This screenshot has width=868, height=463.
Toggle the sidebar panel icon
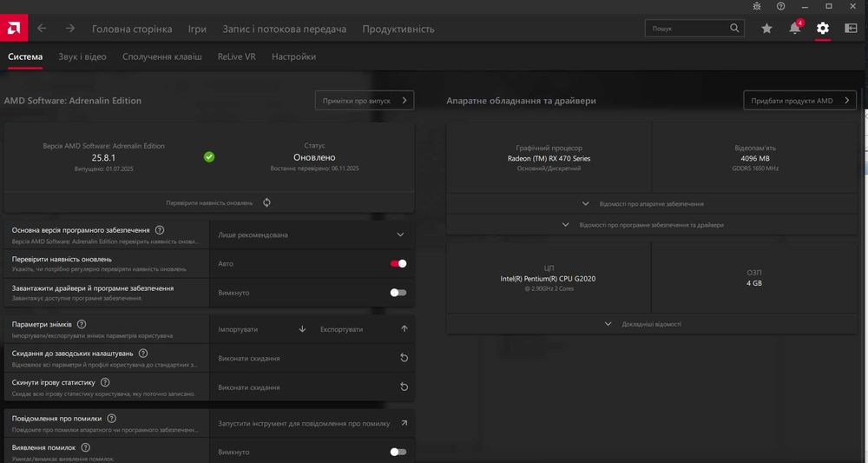click(851, 29)
